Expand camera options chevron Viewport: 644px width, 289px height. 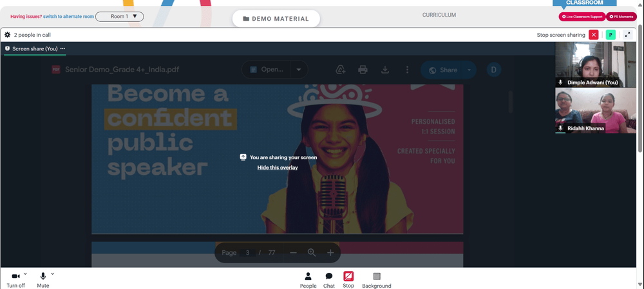(25, 274)
